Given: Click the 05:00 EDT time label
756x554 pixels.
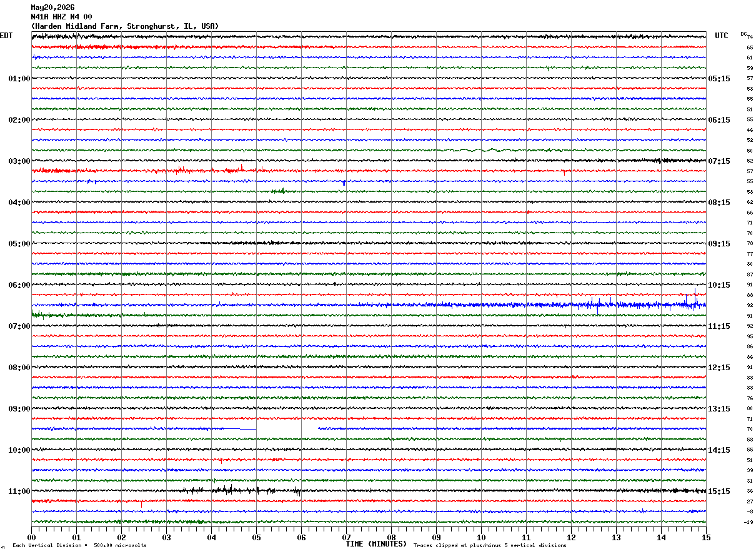Looking at the screenshot, I should 19,244.
